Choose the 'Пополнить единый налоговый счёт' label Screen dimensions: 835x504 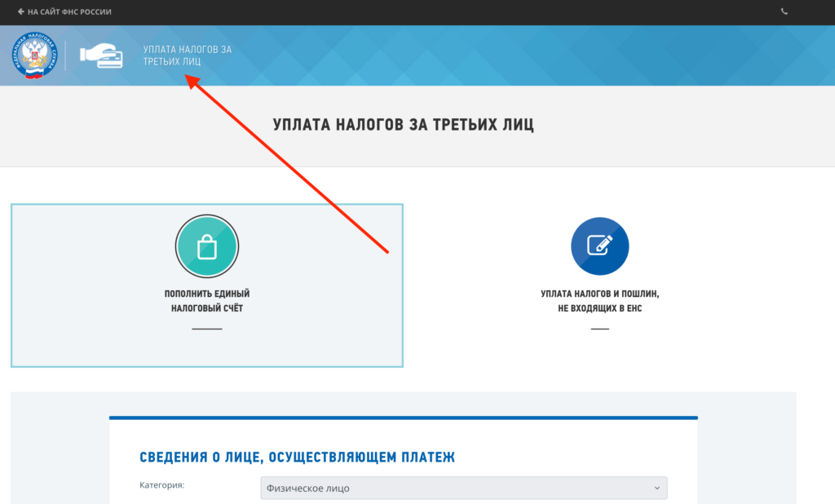coord(206,300)
